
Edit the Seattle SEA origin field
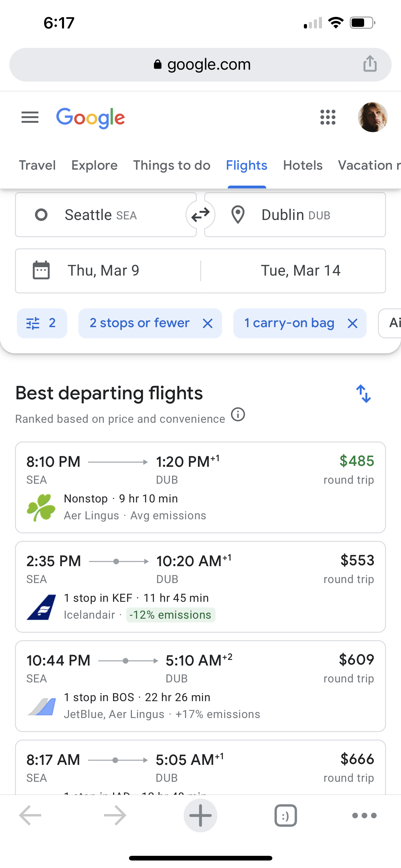point(106,215)
